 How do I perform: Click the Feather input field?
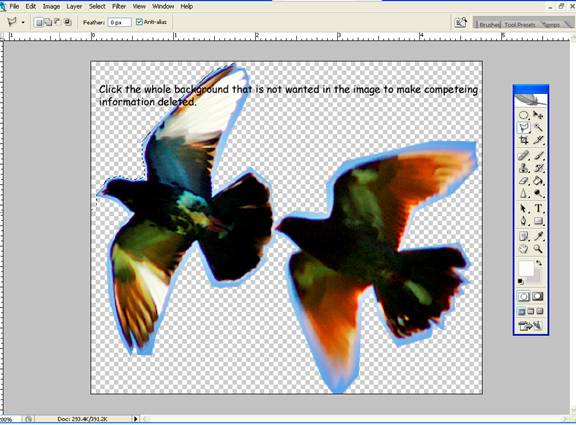[119, 22]
